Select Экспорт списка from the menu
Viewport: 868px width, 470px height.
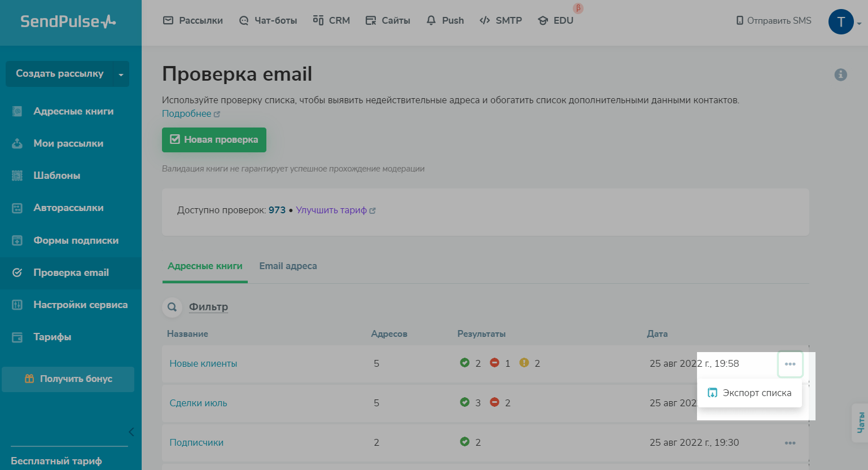click(750, 393)
